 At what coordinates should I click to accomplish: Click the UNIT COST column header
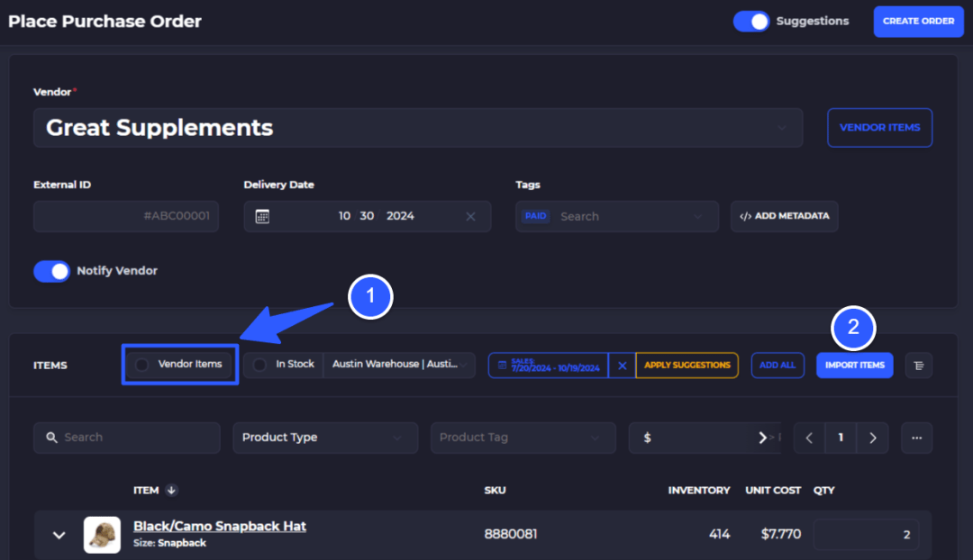tap(773, 491)
